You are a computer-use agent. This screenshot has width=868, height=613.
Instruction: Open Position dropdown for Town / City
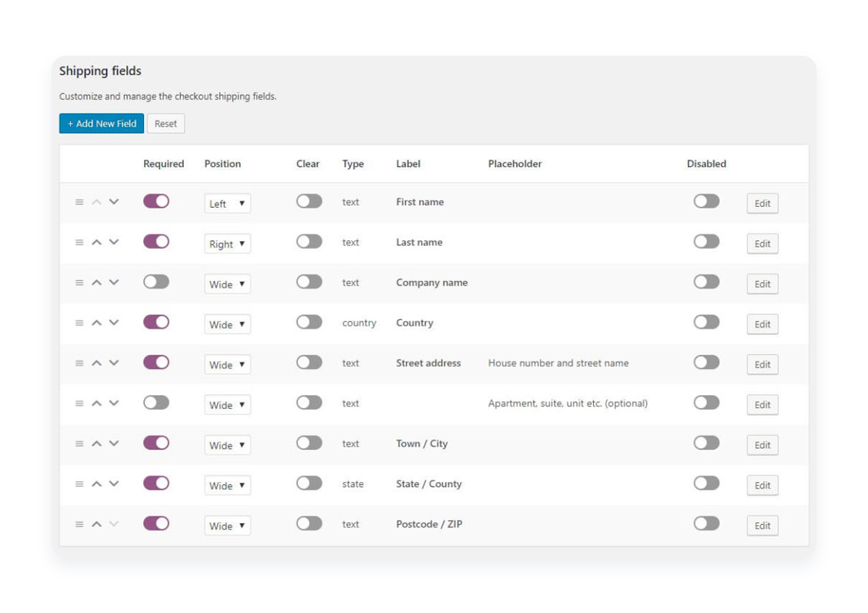pos(227,445)
